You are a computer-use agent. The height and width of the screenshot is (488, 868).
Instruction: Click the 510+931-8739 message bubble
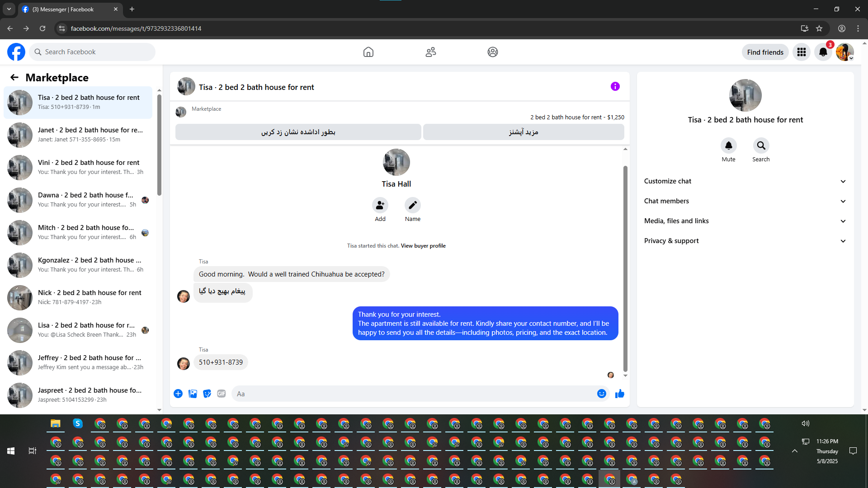pos(221,362)
